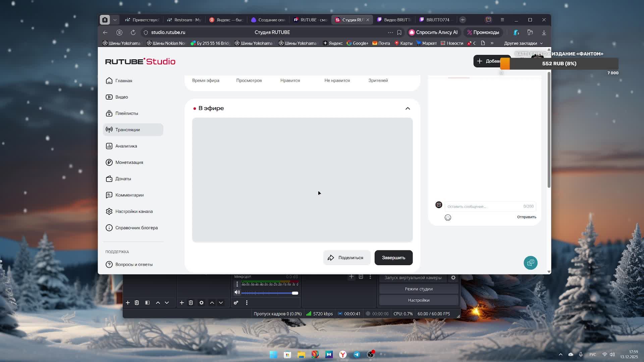Click the Донаты wallet icon

coord(109,179)
